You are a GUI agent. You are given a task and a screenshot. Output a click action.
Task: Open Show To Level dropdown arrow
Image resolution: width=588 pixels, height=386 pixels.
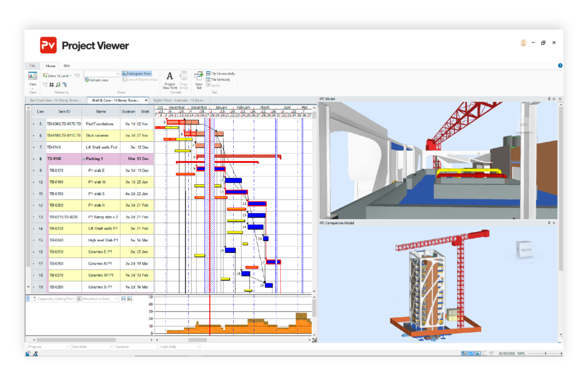point(71,76)
